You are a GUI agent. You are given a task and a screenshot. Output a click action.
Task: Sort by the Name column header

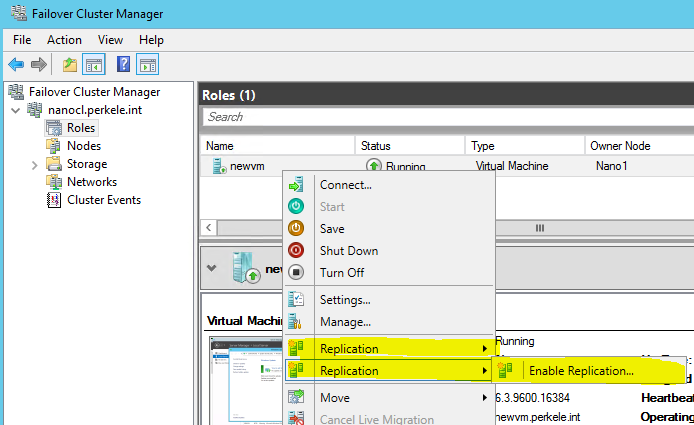278,146
